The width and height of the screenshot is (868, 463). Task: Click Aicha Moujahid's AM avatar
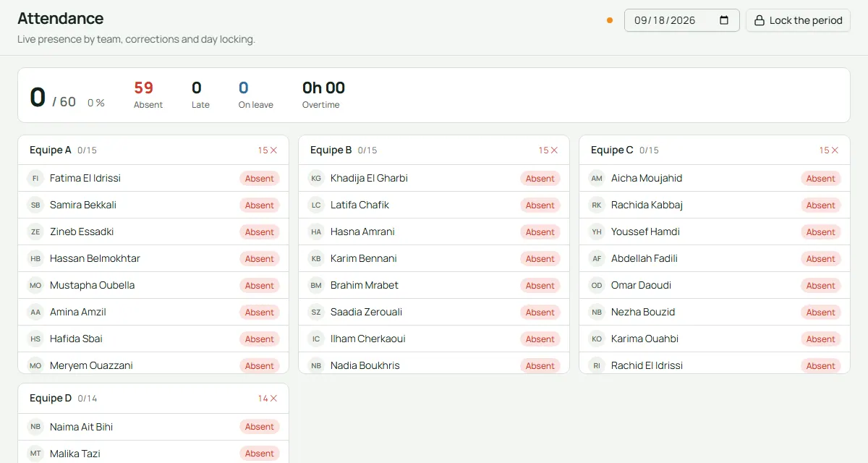[x=597, y=178]
